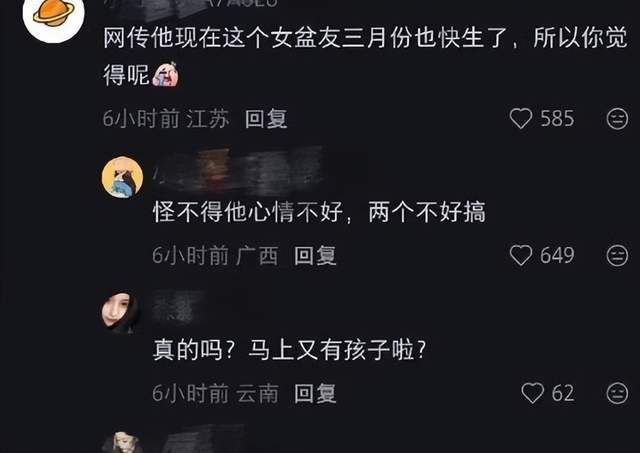640x453 pixels.
Task: Select the comment starting 网传他现在这个女盆友
Action: click(x=365, y=56)
